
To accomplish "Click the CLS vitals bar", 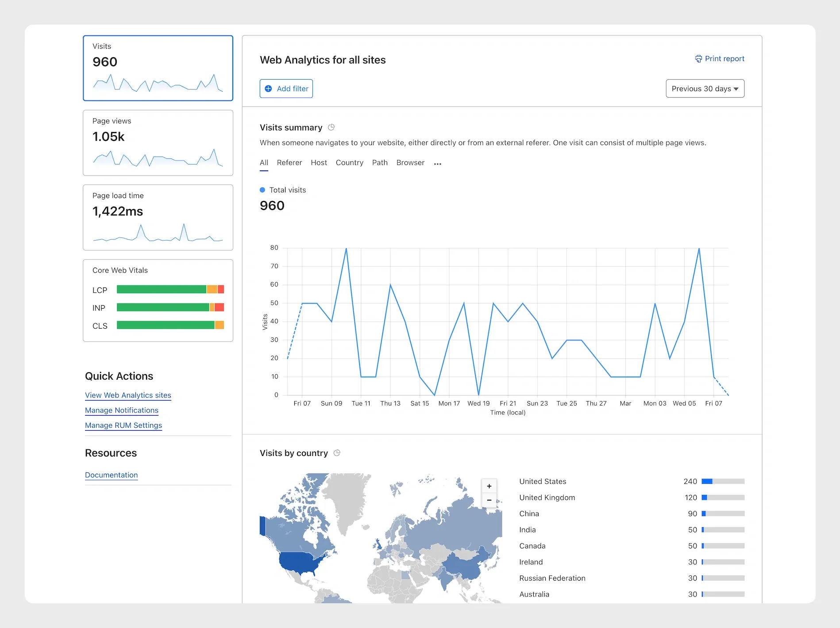I will point(170,325).
